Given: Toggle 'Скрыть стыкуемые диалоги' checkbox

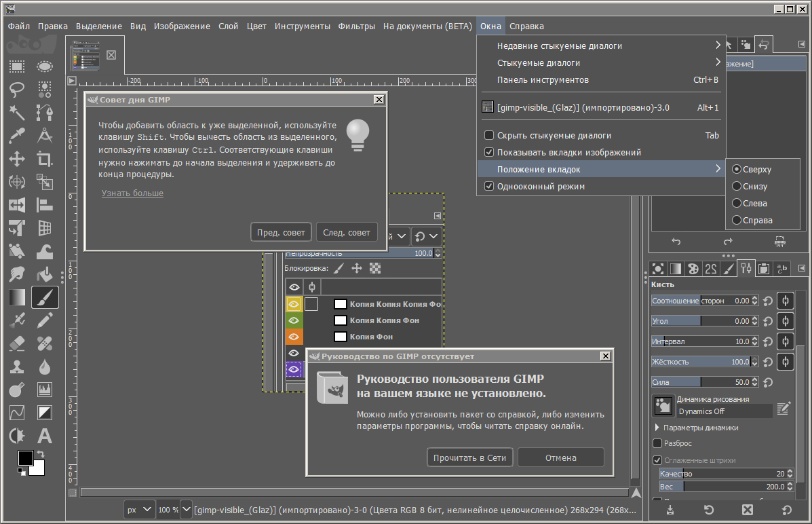Looking at the screenshot, I should click(x=489, y=135).
